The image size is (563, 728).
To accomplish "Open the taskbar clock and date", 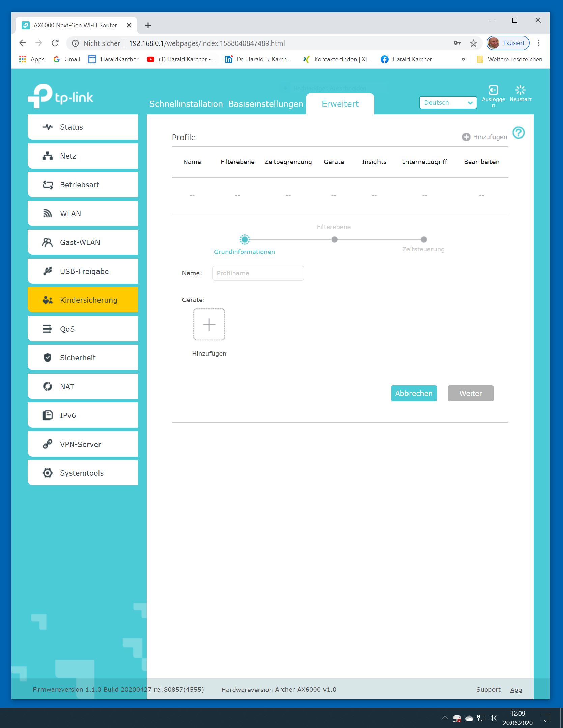I will pos(518,718).
